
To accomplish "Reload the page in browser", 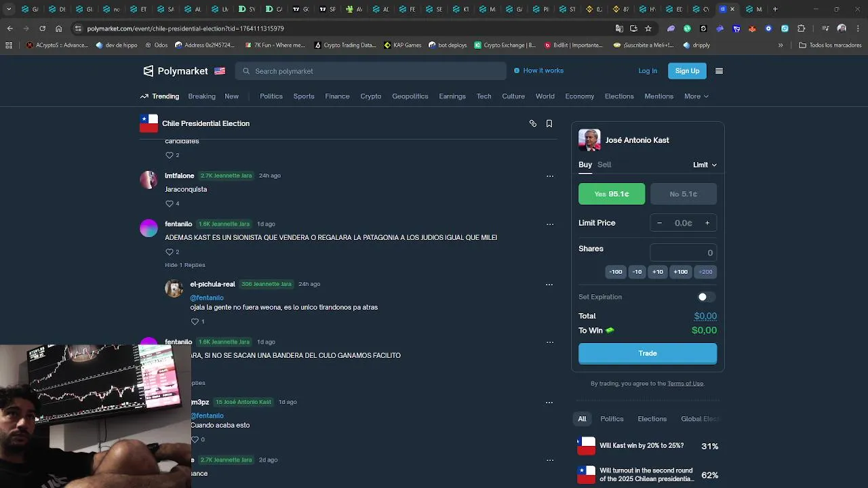I will (42, 28).
